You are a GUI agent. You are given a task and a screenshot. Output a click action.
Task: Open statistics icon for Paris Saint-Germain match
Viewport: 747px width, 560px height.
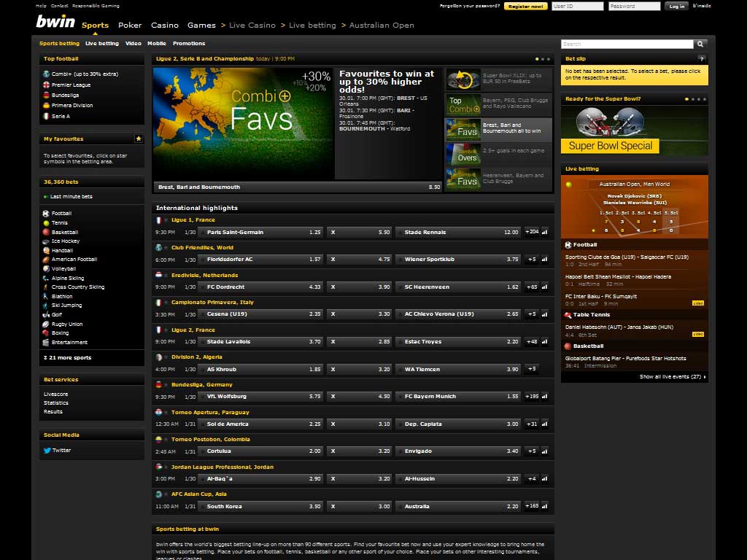[x=544, y=233]
